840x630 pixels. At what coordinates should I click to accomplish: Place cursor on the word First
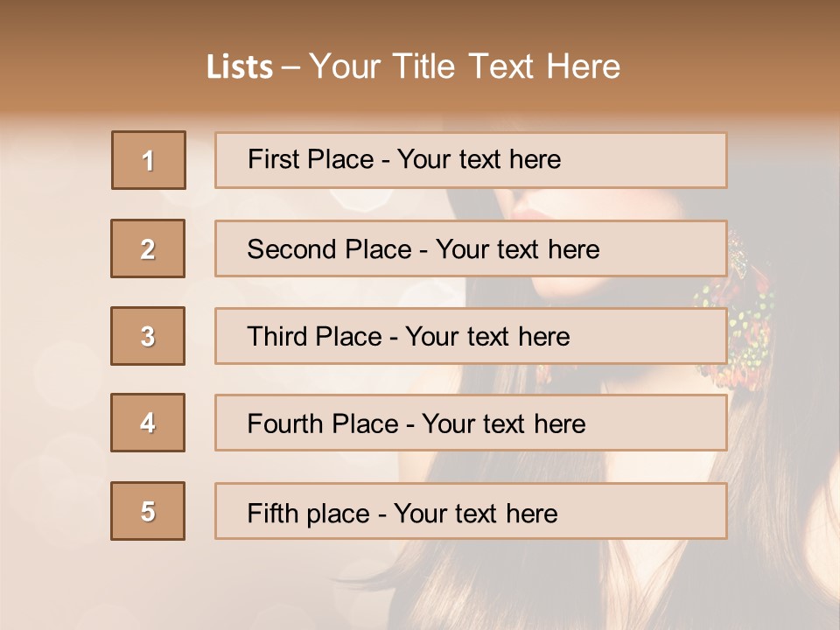(x=274, y=159)
